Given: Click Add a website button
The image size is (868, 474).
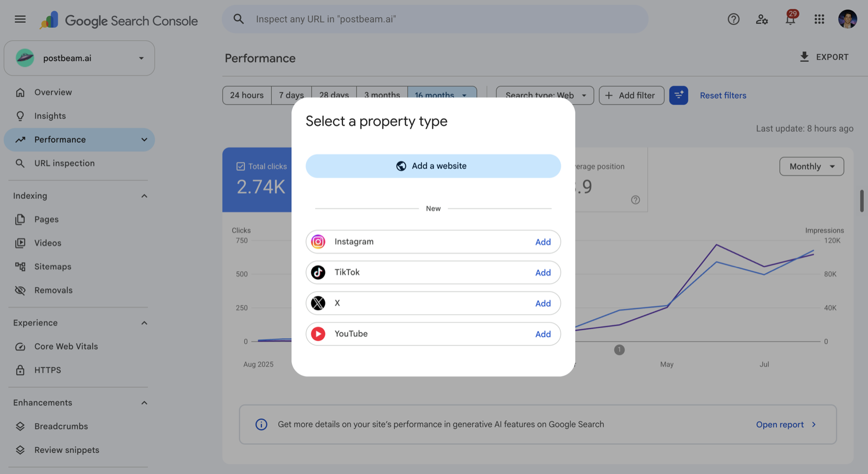Looking at the screenshot, I should point(433,166).
